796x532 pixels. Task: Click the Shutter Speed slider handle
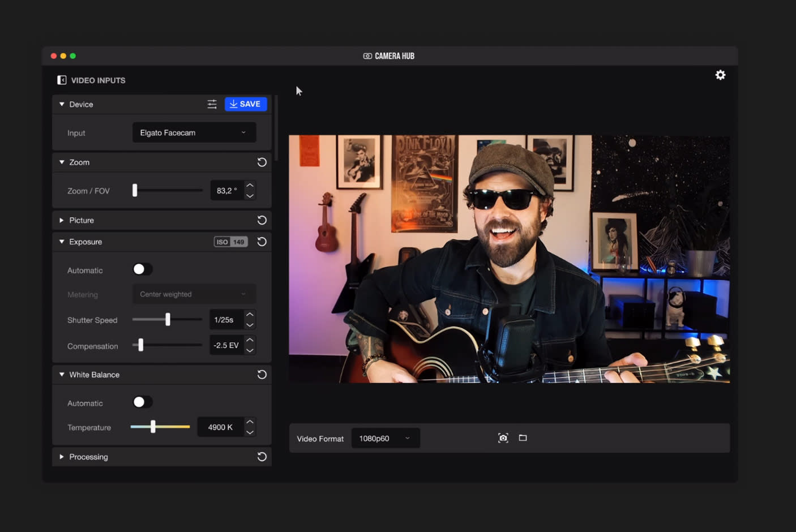pos(168,319)
